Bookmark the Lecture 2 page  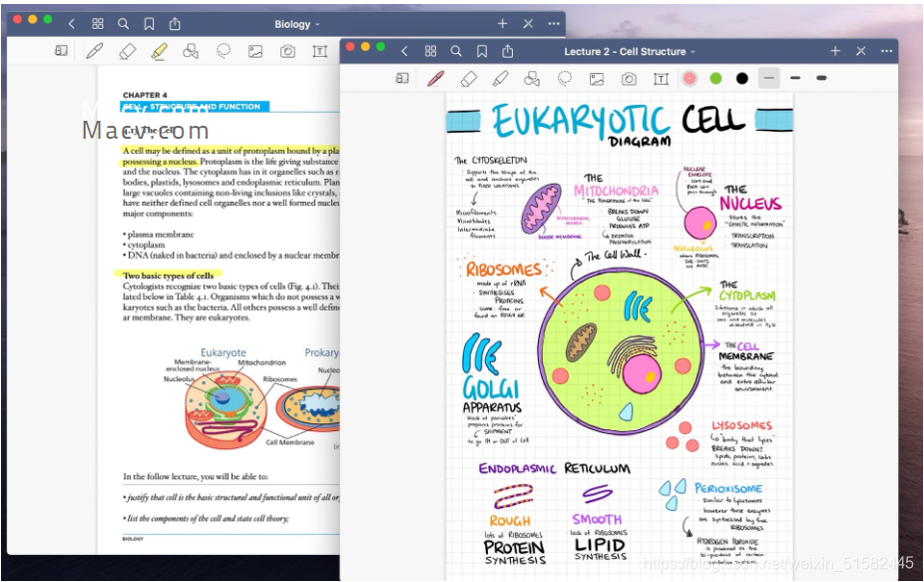pyautogui.click(x=482, y=51)
